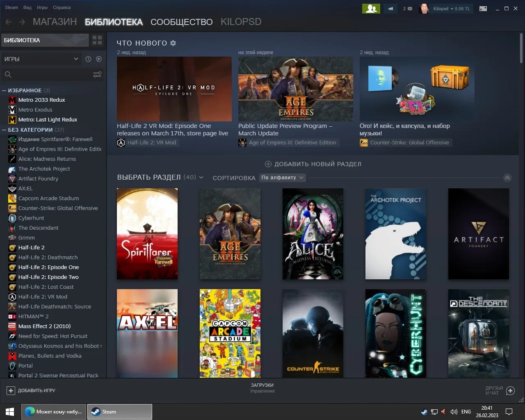Open the KILOPSD profile tab

click(x=241, y=22)
